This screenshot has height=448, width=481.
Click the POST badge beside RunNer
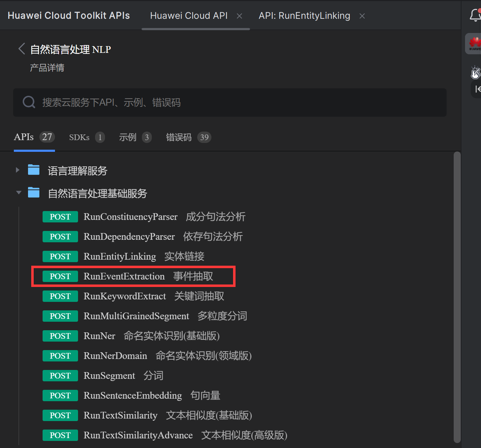click(60, 336)
